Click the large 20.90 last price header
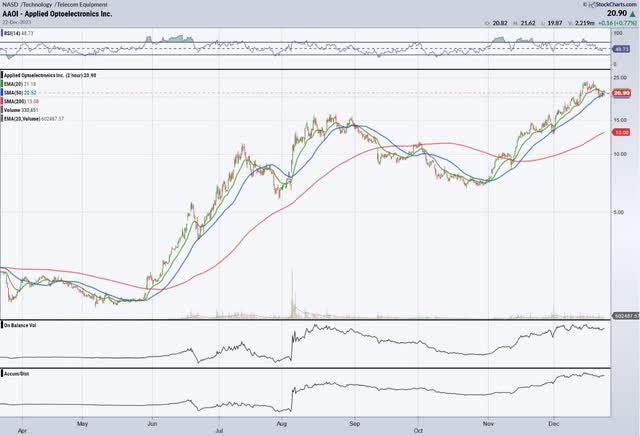The width and height of the screenshot is (640, 436). pyautogui.click(x=617, y=13)
